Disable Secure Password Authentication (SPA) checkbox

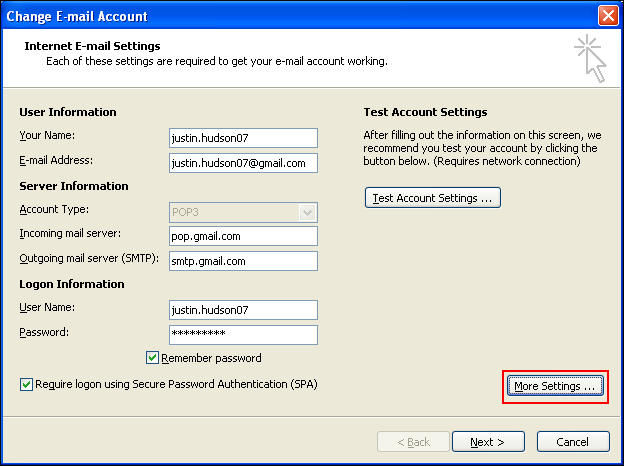(x=26, y=384)
